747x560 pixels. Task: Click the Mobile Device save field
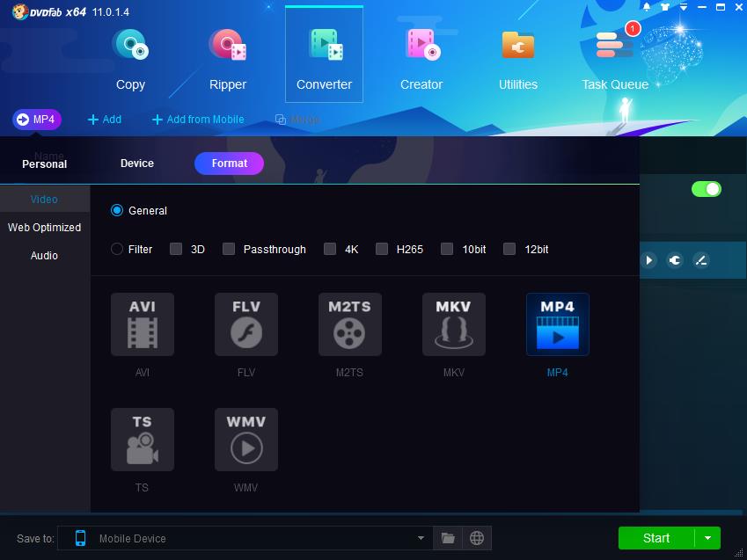pos(245,538)
